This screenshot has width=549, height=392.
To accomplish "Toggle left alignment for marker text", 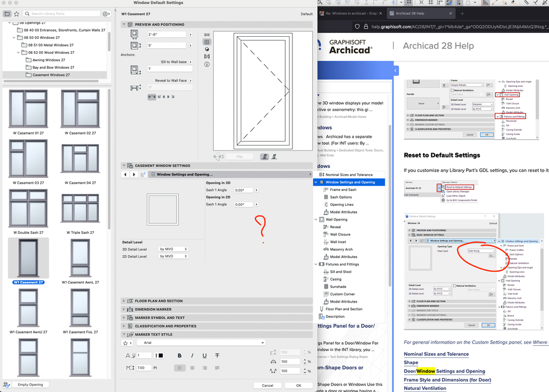I will pos(180,368).
